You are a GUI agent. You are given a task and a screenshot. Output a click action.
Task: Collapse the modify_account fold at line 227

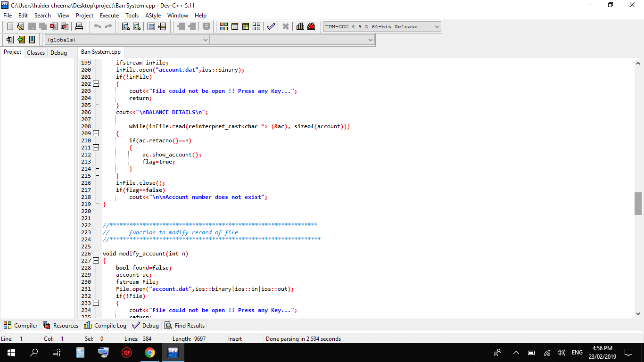pyautogui.click(x=96, y=261)
